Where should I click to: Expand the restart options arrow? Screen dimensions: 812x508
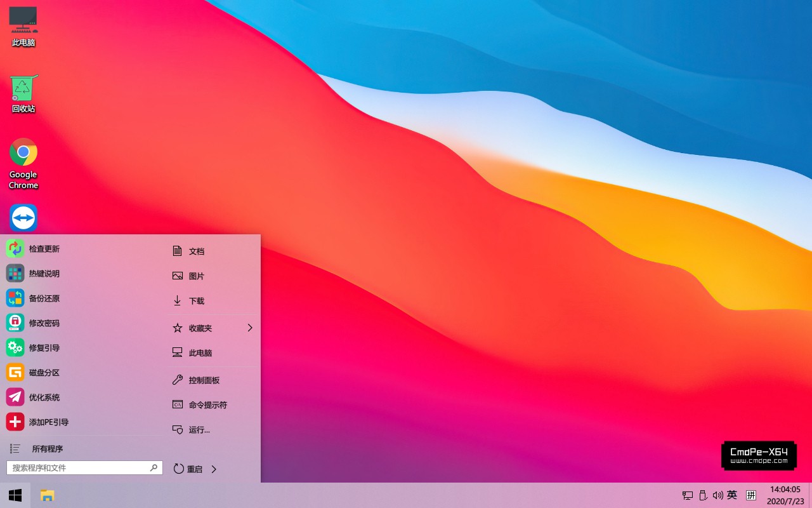click(x=214, y=469)
